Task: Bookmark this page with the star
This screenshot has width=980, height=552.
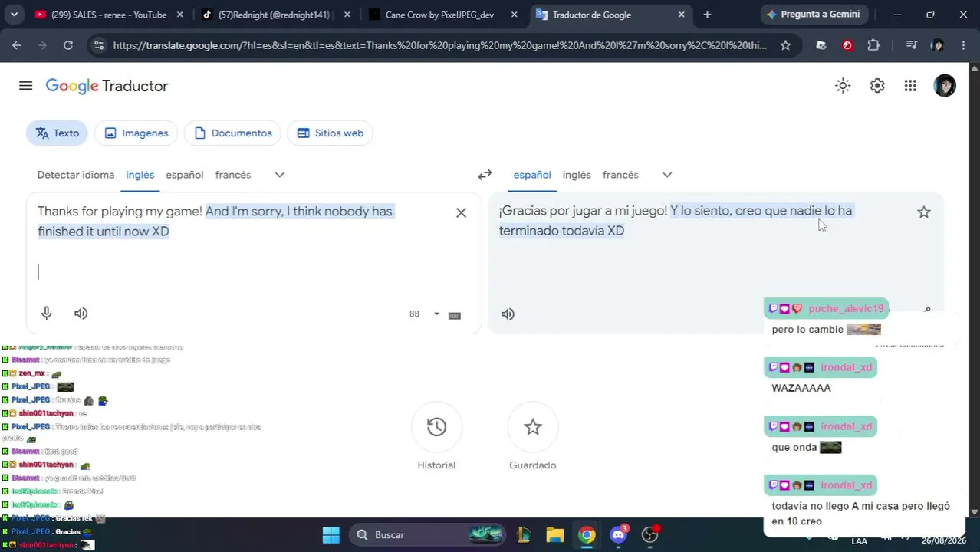Action: click(785, 45)
